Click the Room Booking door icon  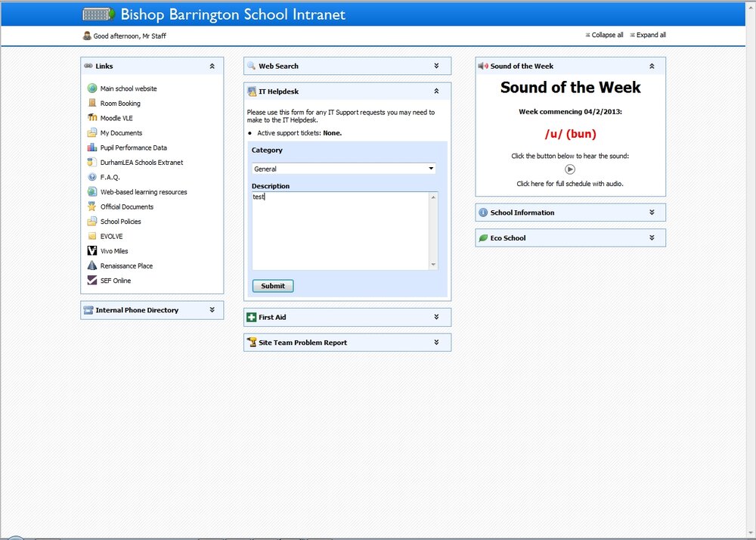click(92, 103)
